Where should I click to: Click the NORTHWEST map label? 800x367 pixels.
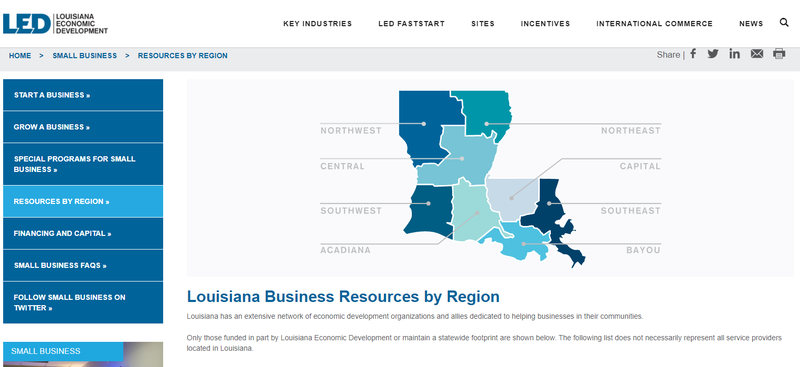coord(351,131)
